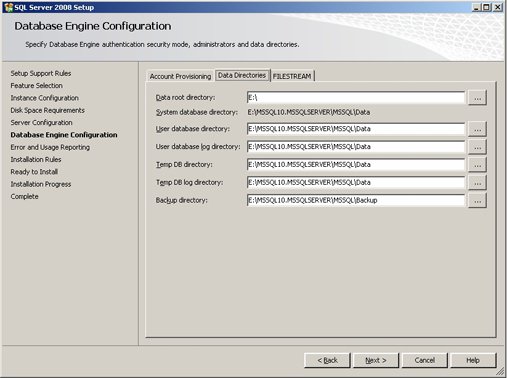Select Feature Selection step

36,86
